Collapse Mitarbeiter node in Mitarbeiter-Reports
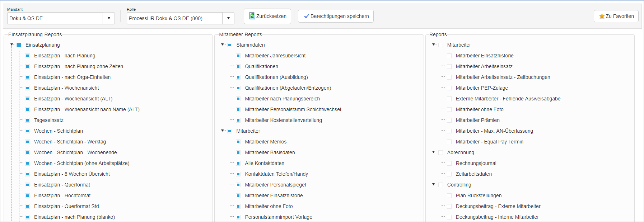The height and width of the screenshot is (222, 644). click(223, 131)
